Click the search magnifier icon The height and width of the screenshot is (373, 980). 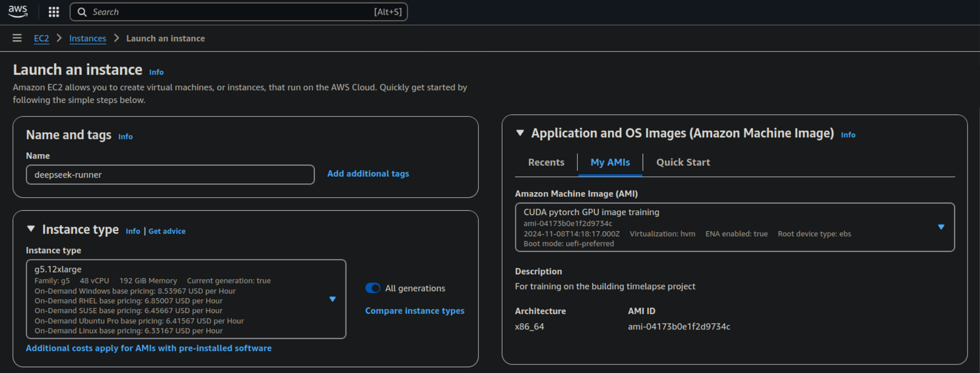(82, 12)
